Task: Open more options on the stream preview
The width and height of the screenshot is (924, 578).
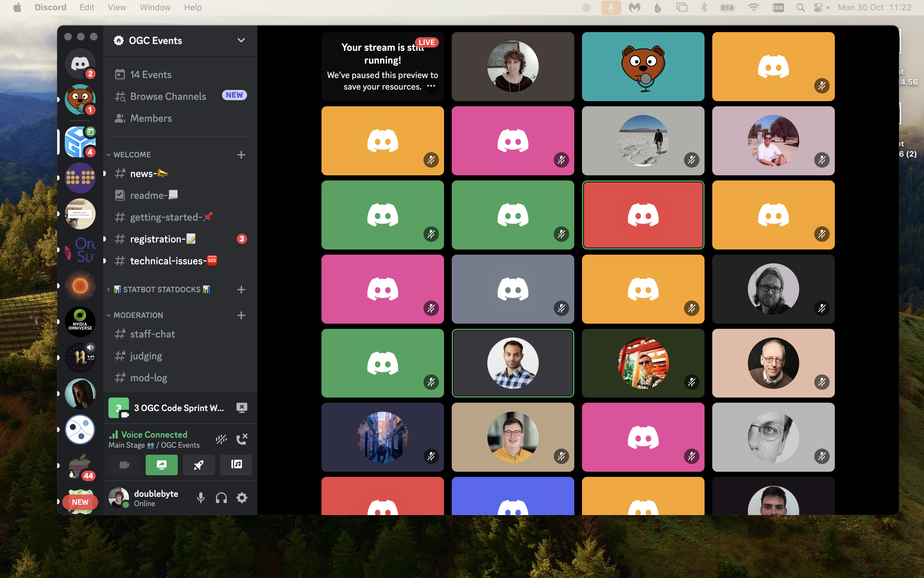Action: click(431, 86)
